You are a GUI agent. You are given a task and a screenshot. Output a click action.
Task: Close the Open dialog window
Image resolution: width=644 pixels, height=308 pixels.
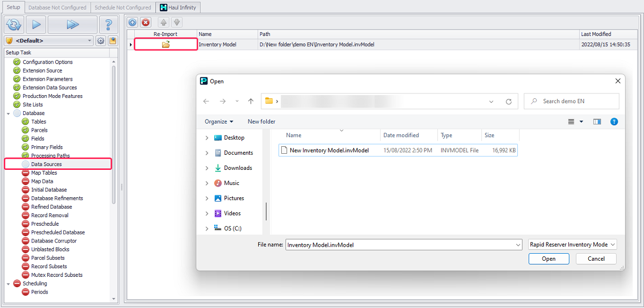[x=618, y=81]
